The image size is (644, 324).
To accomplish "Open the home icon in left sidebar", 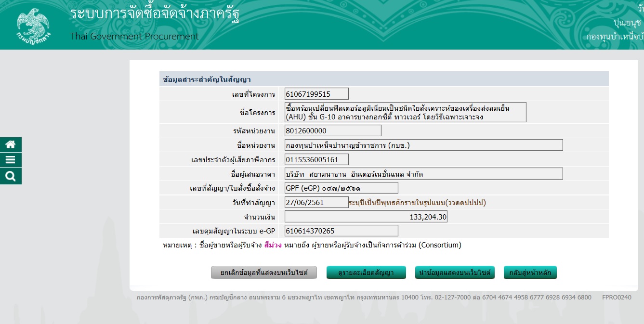I will (11, 144).
